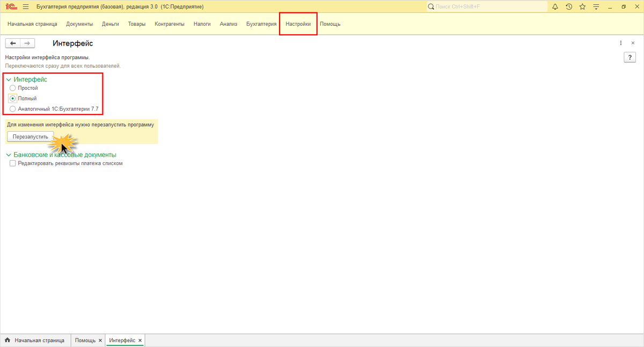Collapse the Интерфейс group
The height and width of the screenshot is (347, 644).
coord(9,79)
